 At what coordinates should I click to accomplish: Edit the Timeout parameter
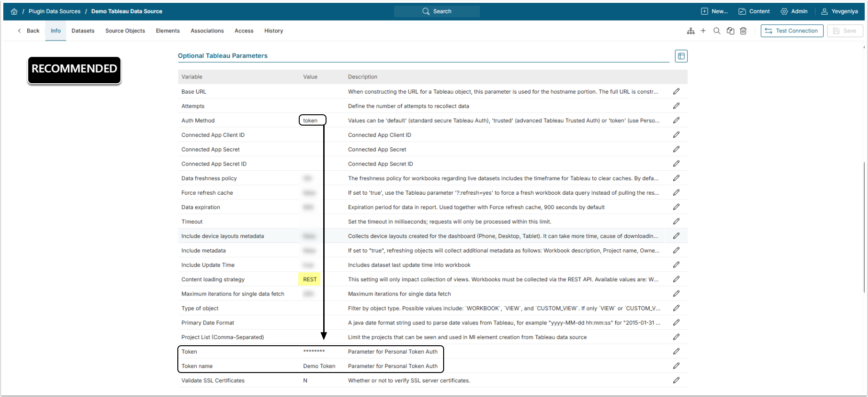(676, 221)
